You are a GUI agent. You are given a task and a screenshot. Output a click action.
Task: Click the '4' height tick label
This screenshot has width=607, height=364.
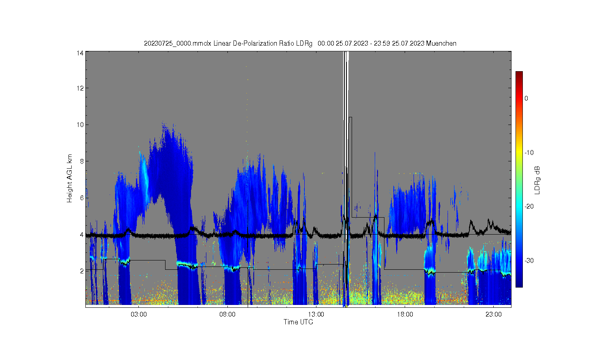point(82,234)
